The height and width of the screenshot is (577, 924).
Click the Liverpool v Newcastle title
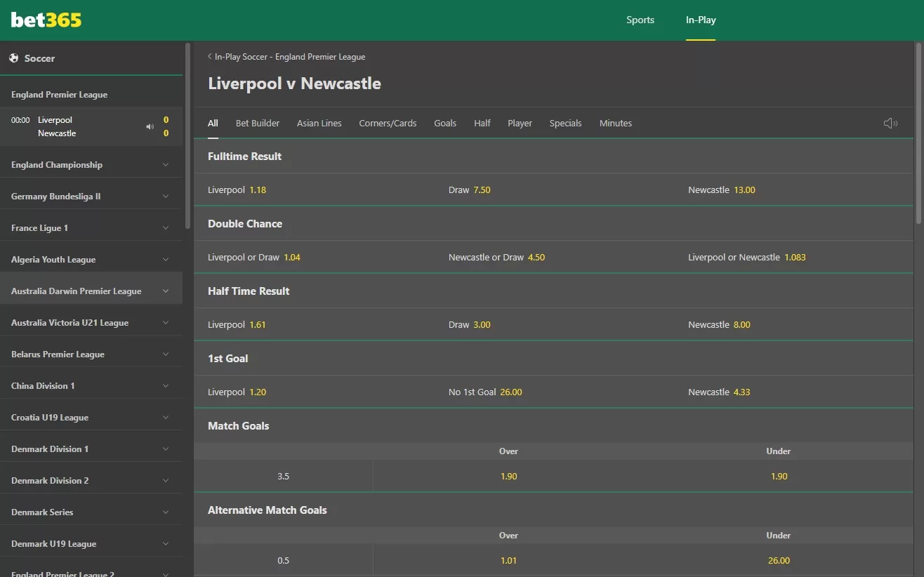click(x=294, y=84)
